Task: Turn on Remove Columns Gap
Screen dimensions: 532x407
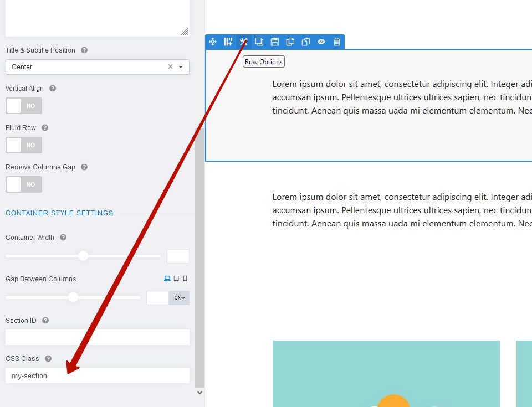Action: pyautogui.click(x=24, y=184)
